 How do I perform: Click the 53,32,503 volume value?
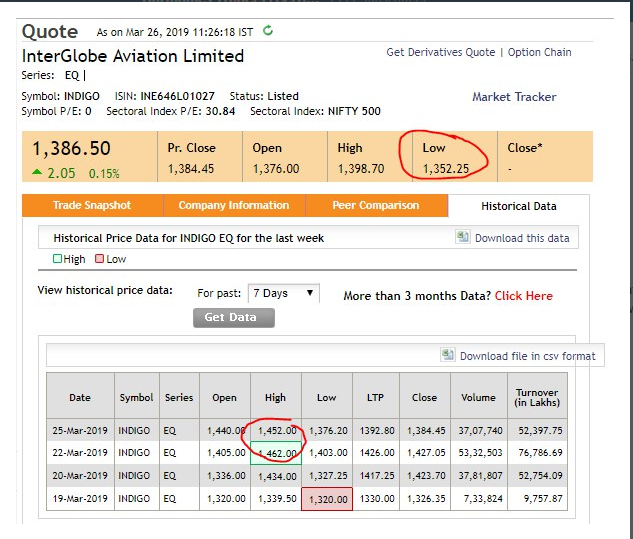pos(480,453)
